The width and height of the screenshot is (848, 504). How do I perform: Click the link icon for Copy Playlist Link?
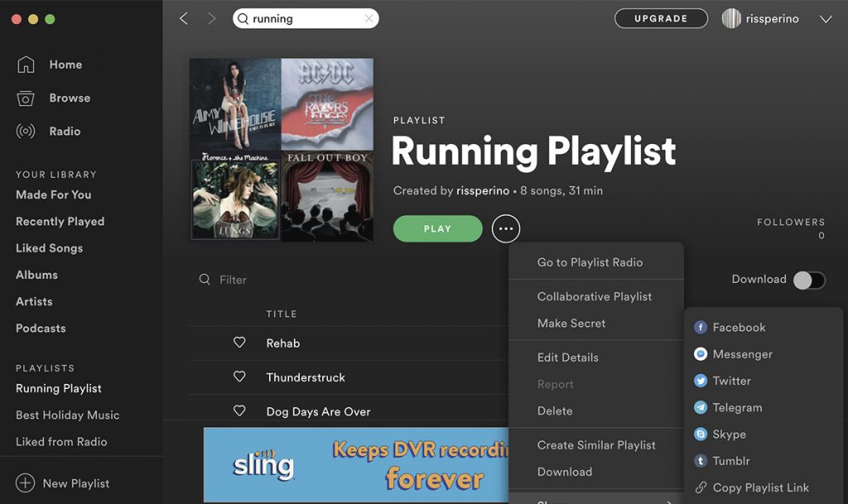701,487
